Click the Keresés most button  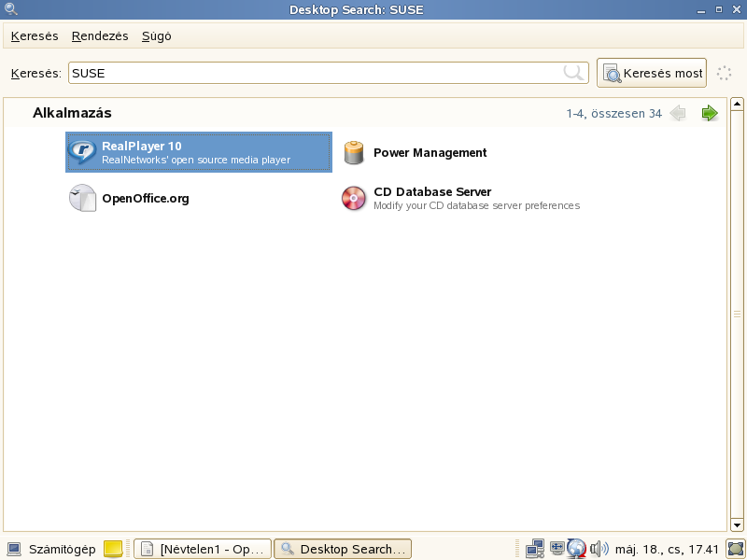pos(651,73)
